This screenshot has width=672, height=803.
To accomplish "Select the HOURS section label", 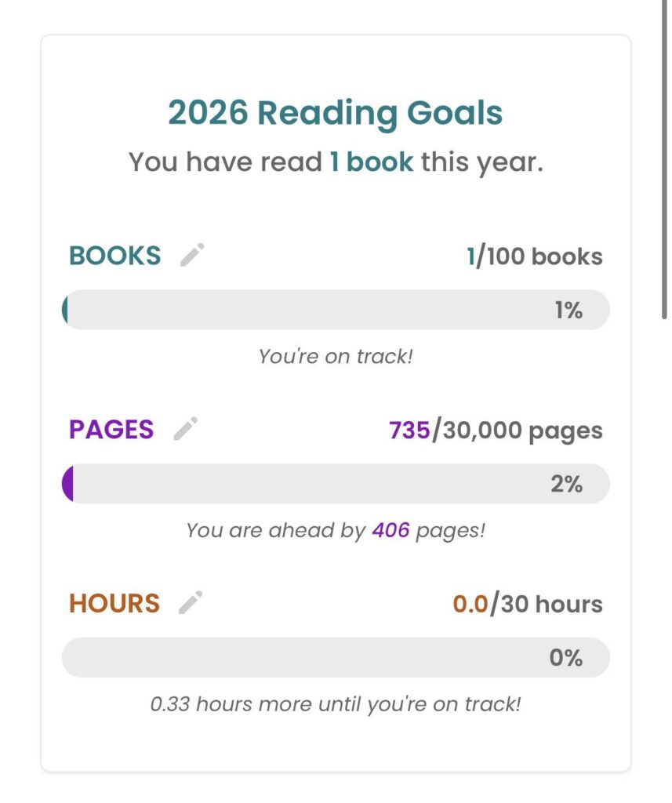I will [114, 603].
